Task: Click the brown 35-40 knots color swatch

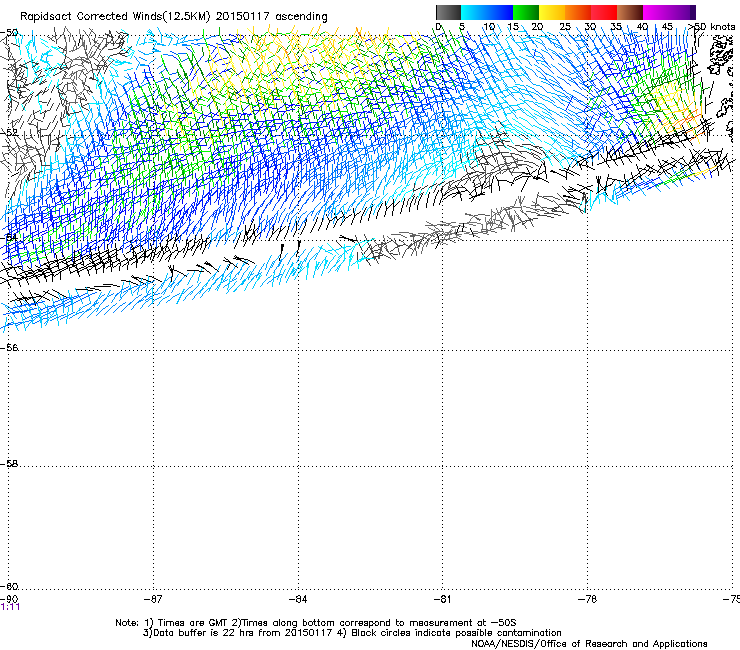Action: coord(630,12)
